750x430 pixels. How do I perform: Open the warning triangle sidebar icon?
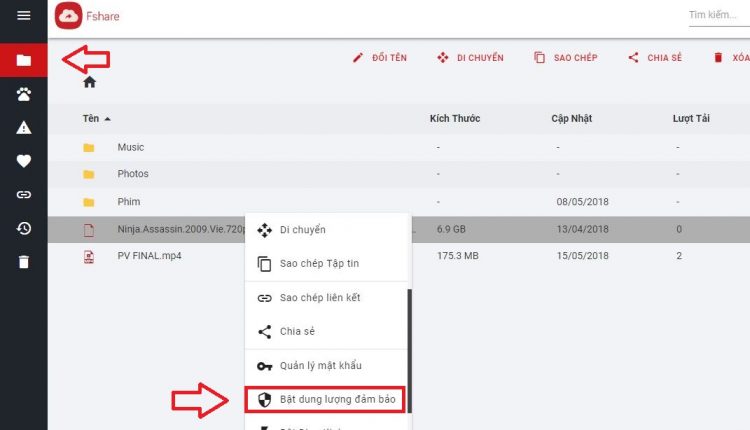click(23, 128)
